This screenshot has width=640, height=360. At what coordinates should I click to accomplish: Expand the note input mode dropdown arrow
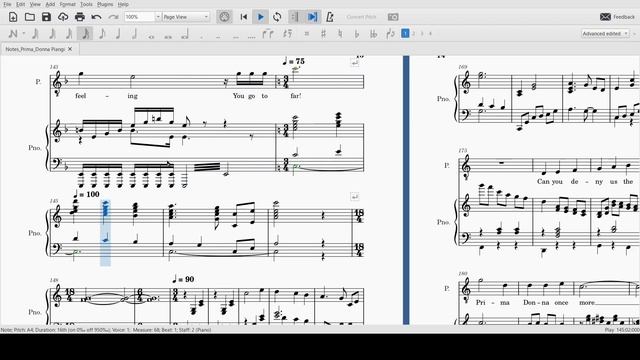[x=24, y=34]
